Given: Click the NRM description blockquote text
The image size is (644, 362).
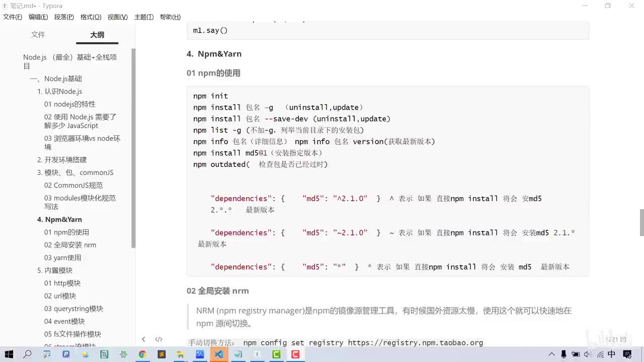Looking at the screenshot, I should (x=384, y=317).
